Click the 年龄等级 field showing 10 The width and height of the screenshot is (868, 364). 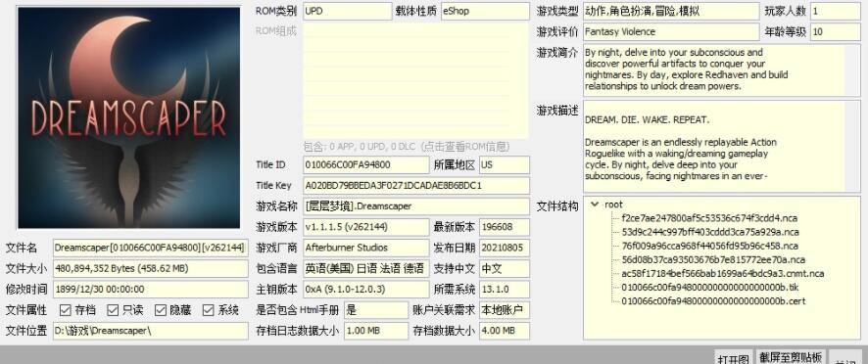pyautogui.click(x=836, y=31)
